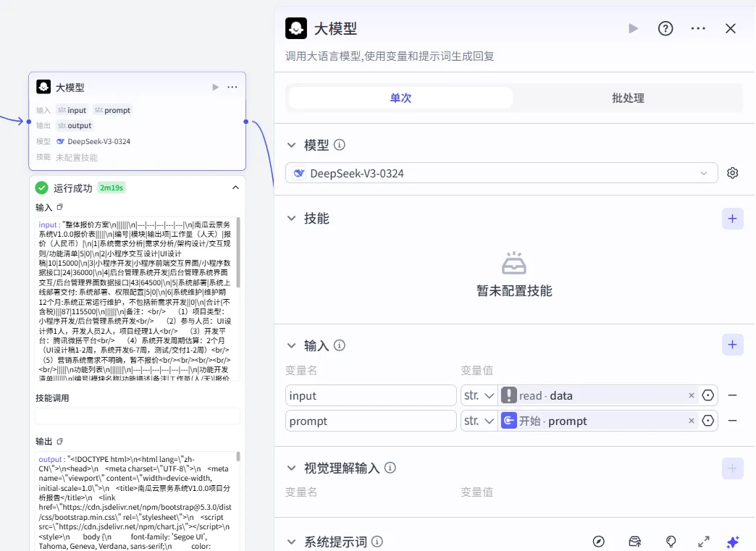The width and height of the screenshot is (756, 551).
Task: Click the 大模型 node card logo icon
Action: 43,87
